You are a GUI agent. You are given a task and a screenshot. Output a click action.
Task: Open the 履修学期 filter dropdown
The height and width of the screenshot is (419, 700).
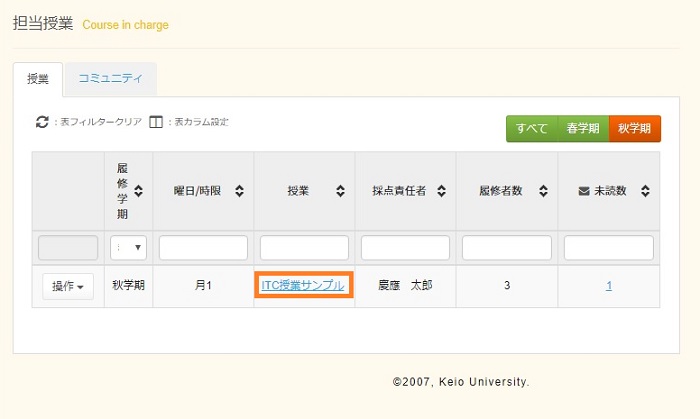(129, 248)
